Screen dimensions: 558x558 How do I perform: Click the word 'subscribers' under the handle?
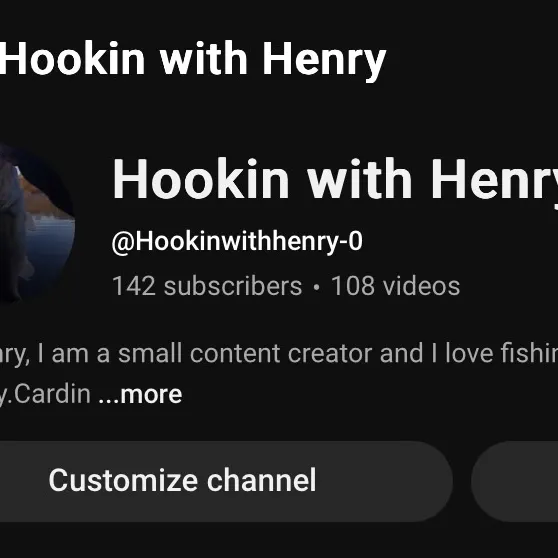[x=233, y=286]
